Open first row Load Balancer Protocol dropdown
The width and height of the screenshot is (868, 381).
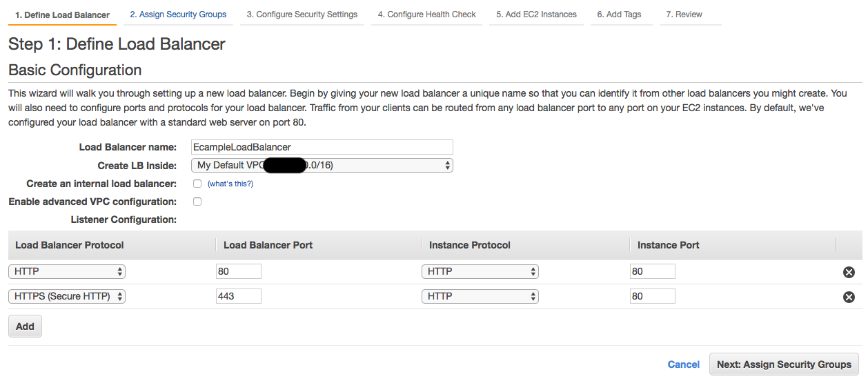pyautogui.click(x=67, y=271)
